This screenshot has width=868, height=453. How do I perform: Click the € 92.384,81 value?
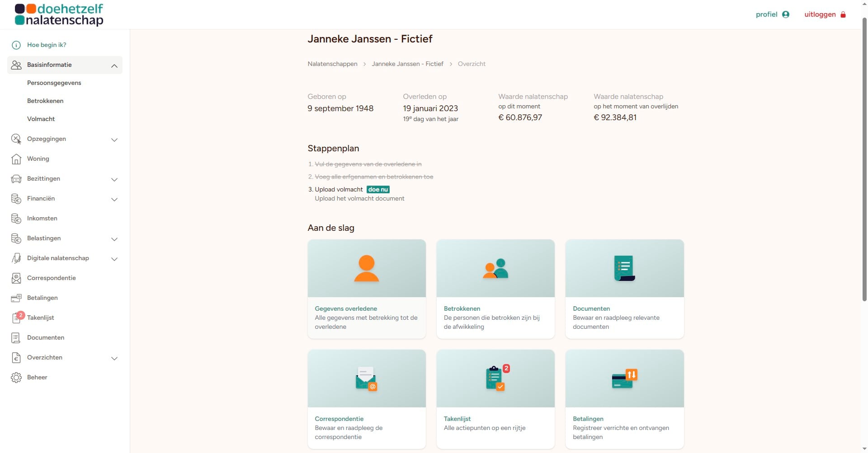(x=615, y=117)
